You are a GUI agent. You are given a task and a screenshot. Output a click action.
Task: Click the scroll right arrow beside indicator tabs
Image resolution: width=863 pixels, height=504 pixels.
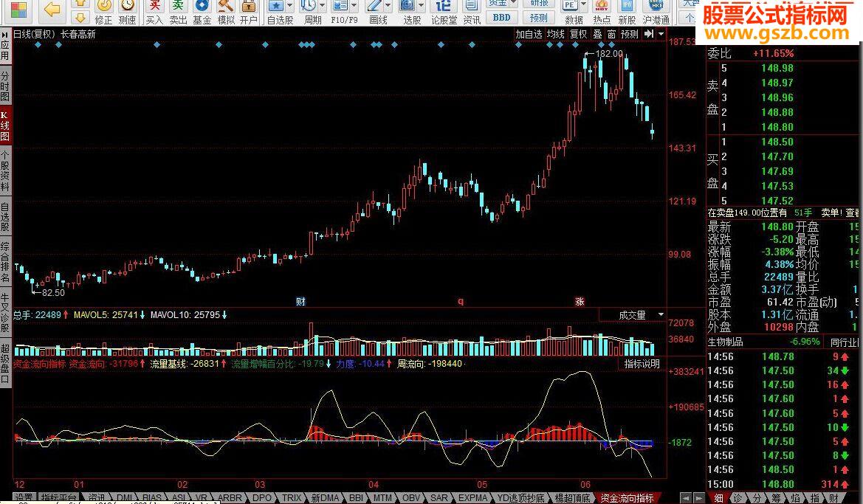click(x=698, y=499)
